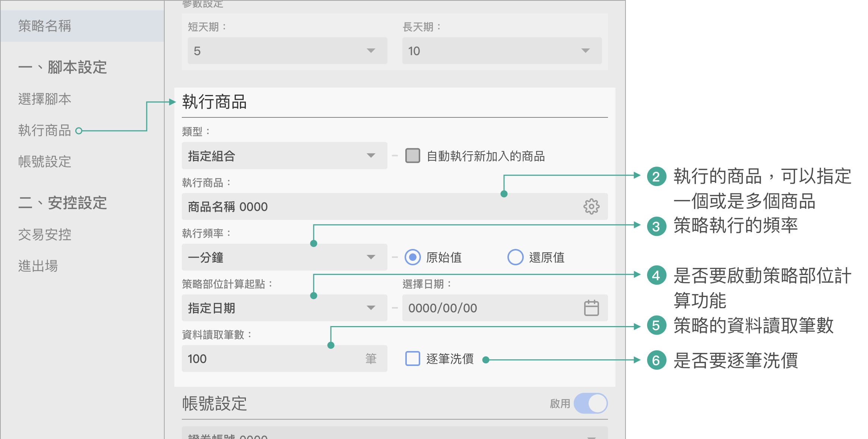Enable 自動執行新加入的商品 checkbox
This screenshot has width=868, height=439.
point(412,156)
